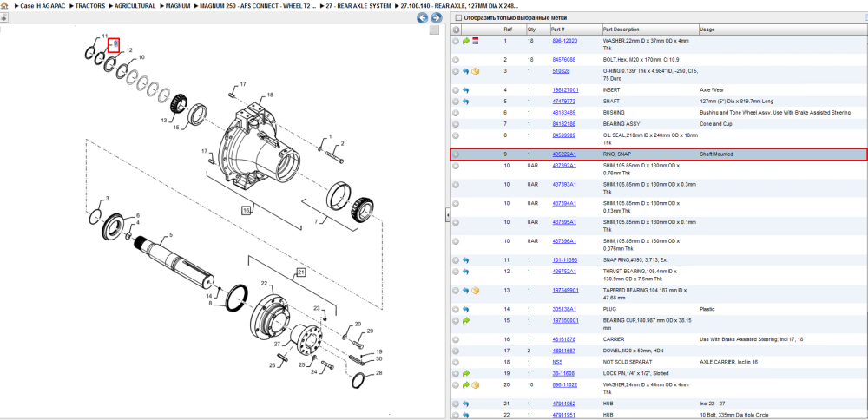Sort by the Ref column header
868x420 pixels.
(x=507, y=30)
